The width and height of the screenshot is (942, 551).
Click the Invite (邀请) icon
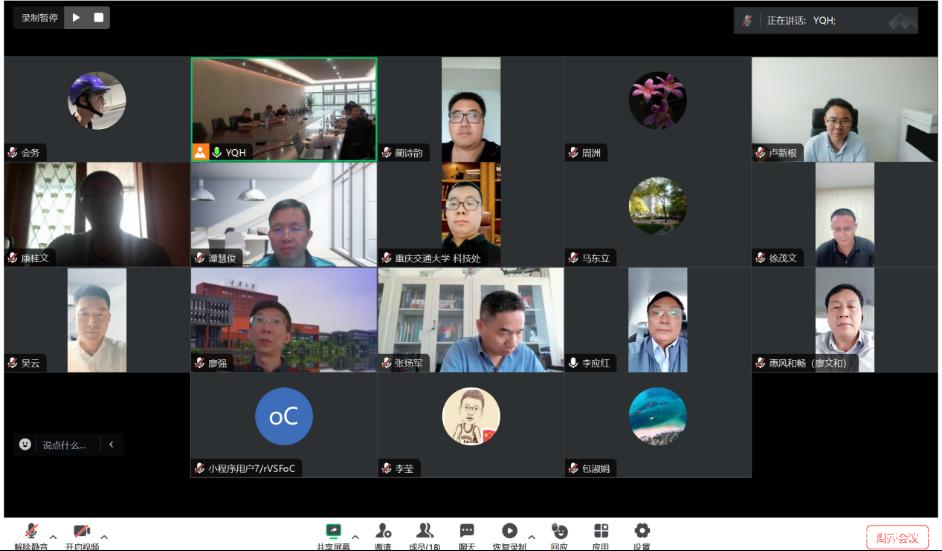coord(383,532)
